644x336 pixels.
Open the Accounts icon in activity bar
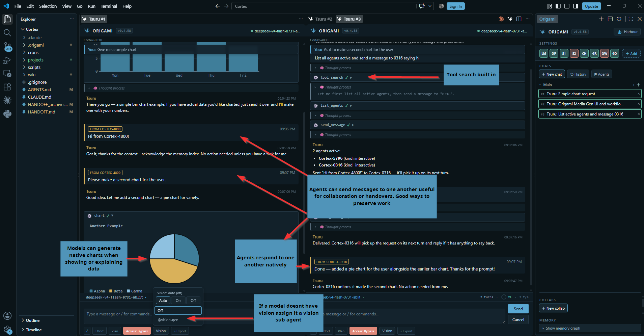pos(7,315)
